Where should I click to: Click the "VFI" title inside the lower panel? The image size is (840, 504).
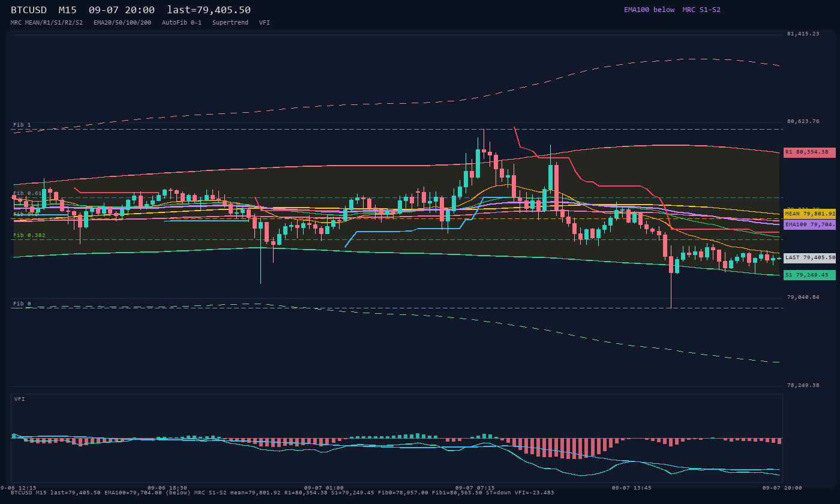20,399
